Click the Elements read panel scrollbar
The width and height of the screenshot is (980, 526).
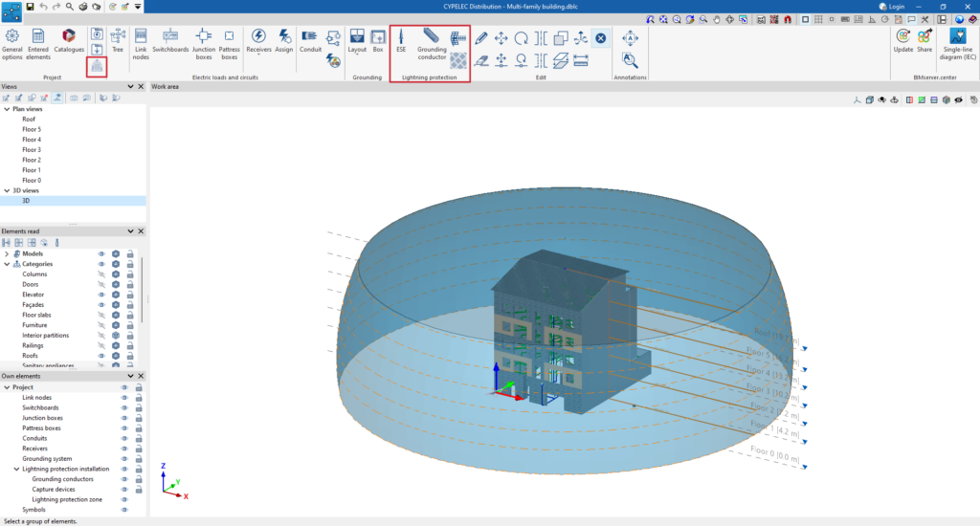coord(144,291)
